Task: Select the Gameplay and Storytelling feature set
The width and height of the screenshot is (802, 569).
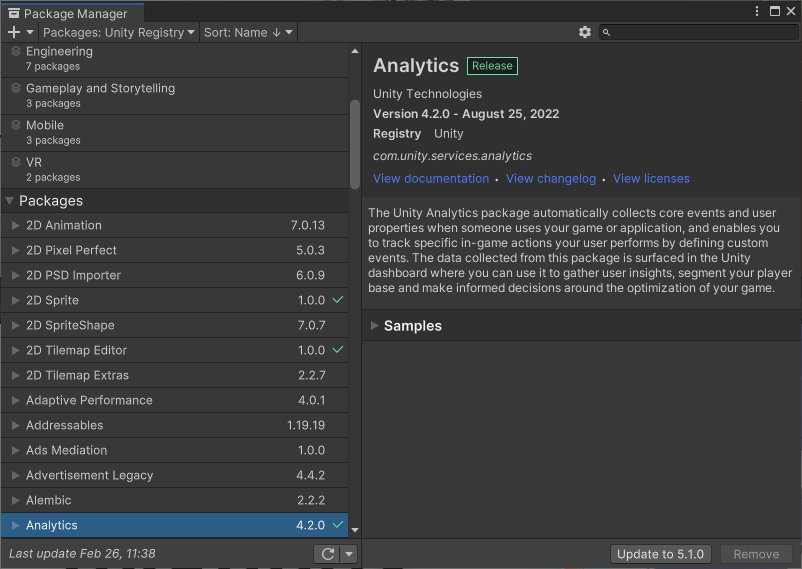Action: pyautogui.click(x=174, y=96)
